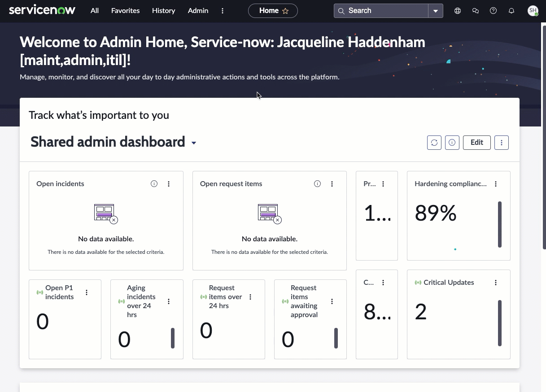The image size is (546, 392).
Task: Favorite the Home page with star
Action: pyautogui.click(x=285, y=11)
